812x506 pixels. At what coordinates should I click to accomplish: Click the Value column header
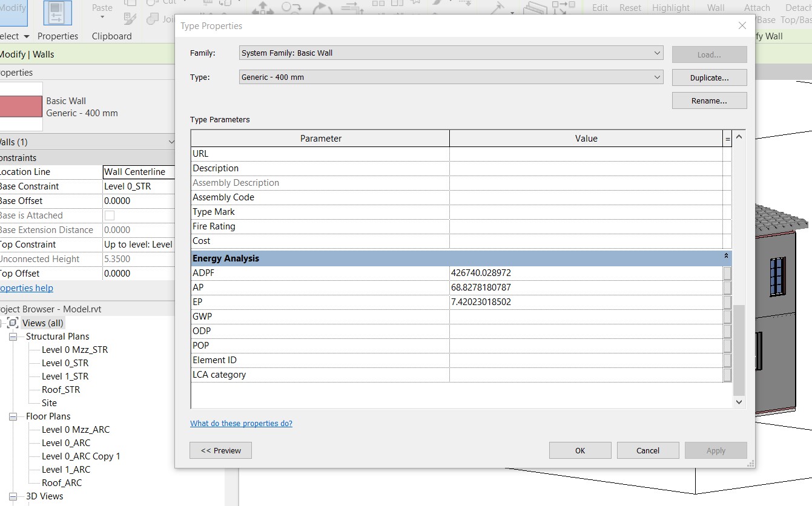point(586,139)
